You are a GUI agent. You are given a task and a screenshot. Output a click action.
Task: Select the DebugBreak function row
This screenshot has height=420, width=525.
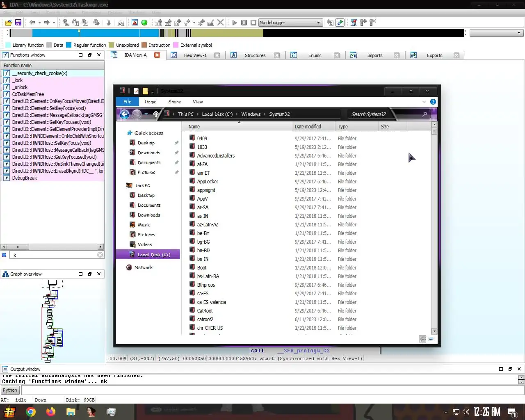pos(52,178)
